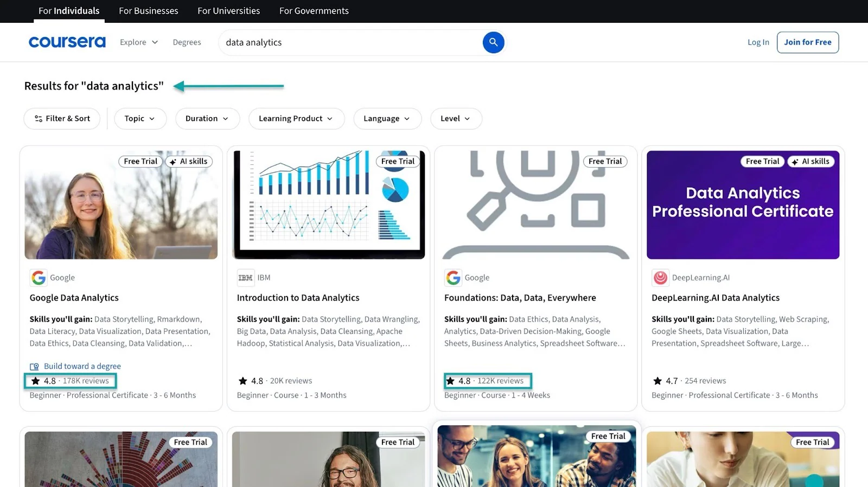Click the blue search magnifier button

click(x=493, y=42)
